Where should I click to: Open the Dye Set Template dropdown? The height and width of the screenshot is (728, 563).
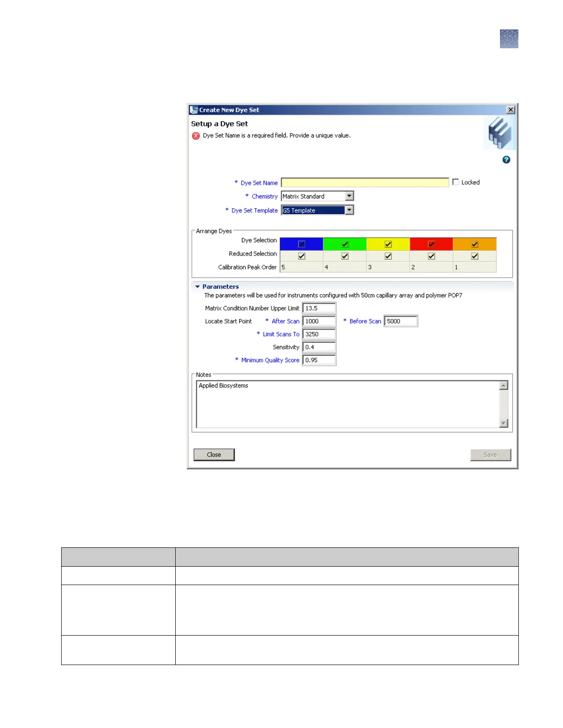pos(350,210)
